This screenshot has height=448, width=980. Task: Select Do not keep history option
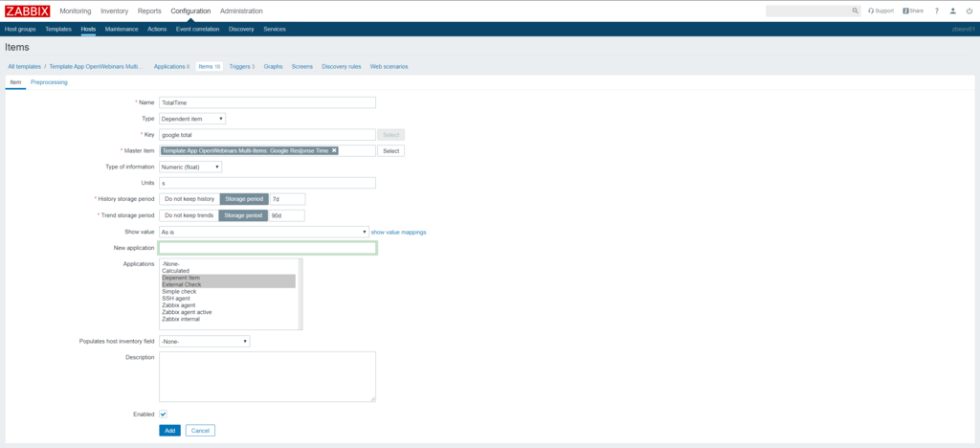(189, 199)
